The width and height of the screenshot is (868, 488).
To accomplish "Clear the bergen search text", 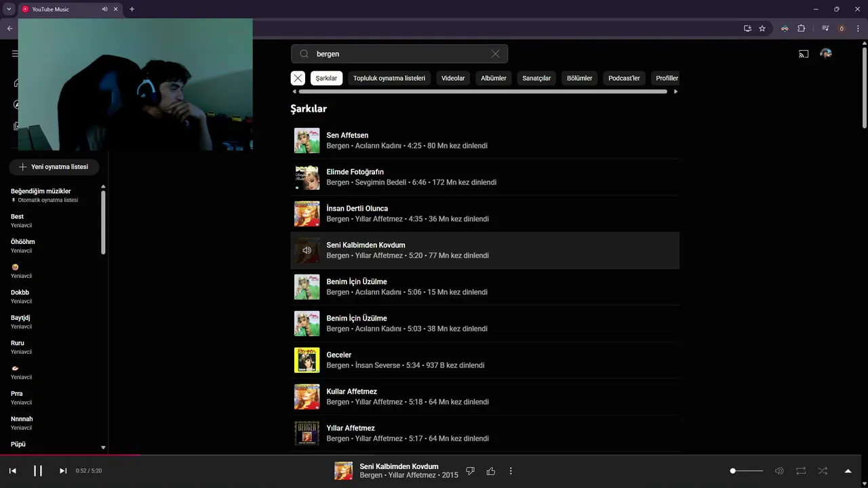I will [495, 54].
